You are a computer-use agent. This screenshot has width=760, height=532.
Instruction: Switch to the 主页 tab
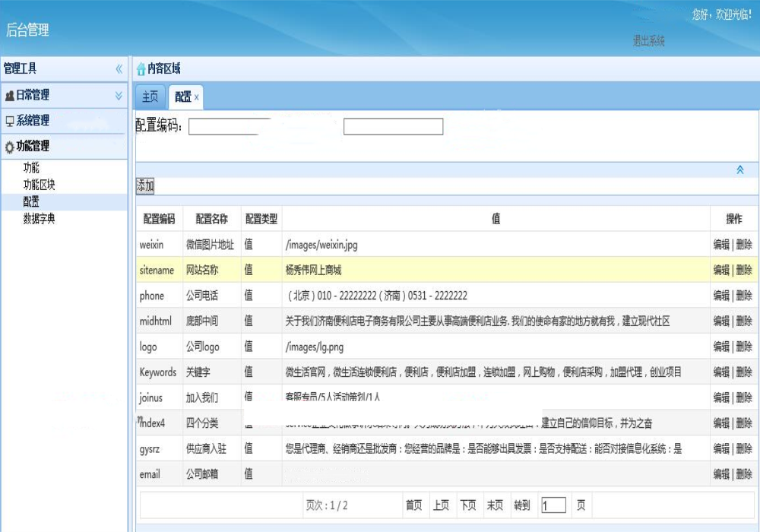click(150, 97)
